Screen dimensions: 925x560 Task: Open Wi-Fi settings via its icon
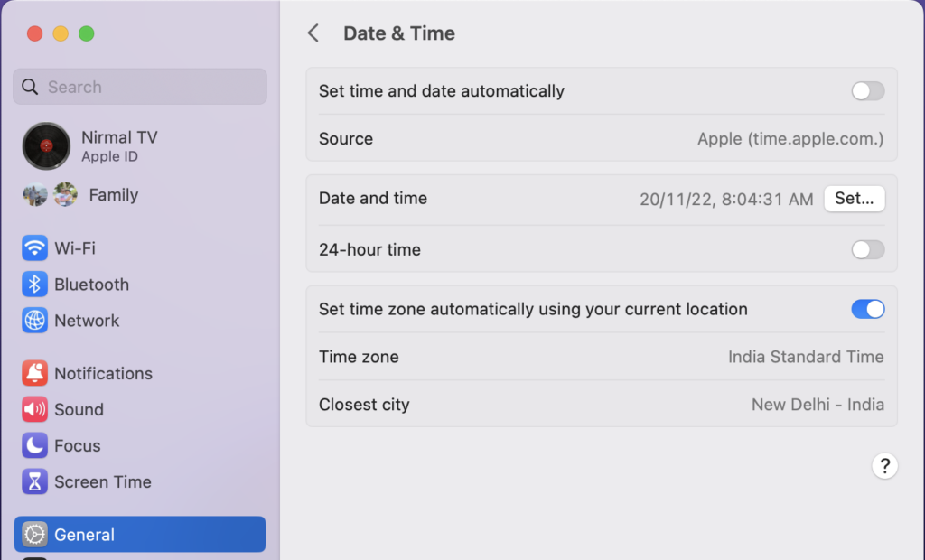coord(35,247)
